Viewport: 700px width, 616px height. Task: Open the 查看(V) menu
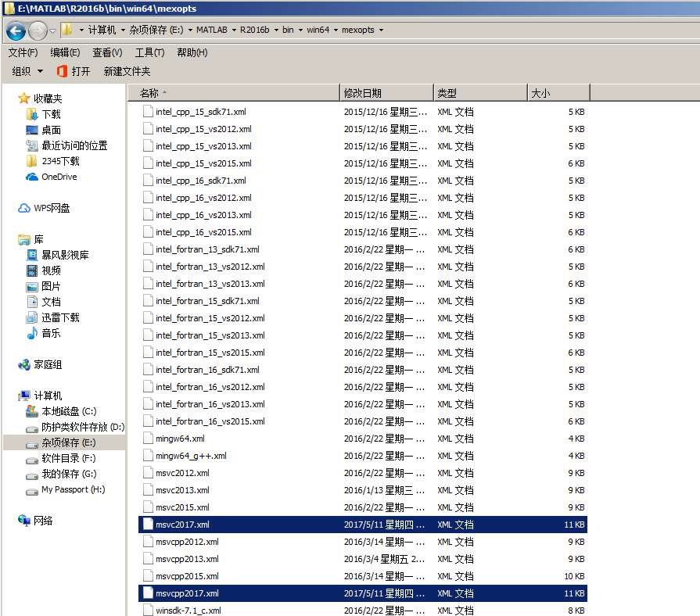coord(107,52)
